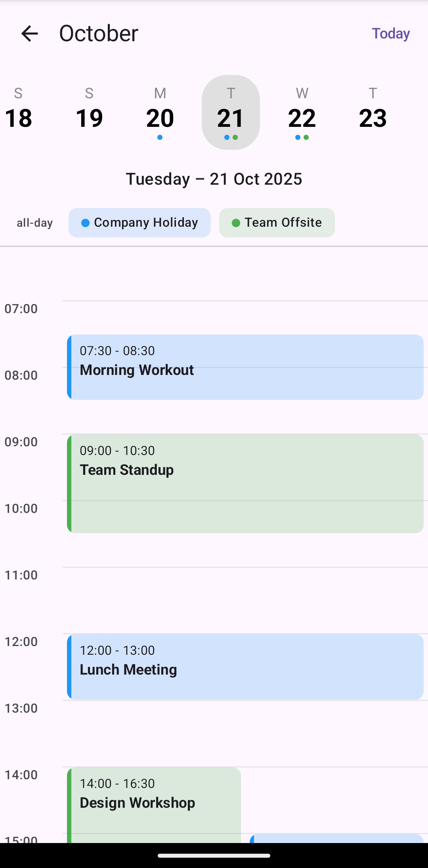Select Tuesday 21 date
The width and height of the screenshot is (428, 868).
click(231, 112)
